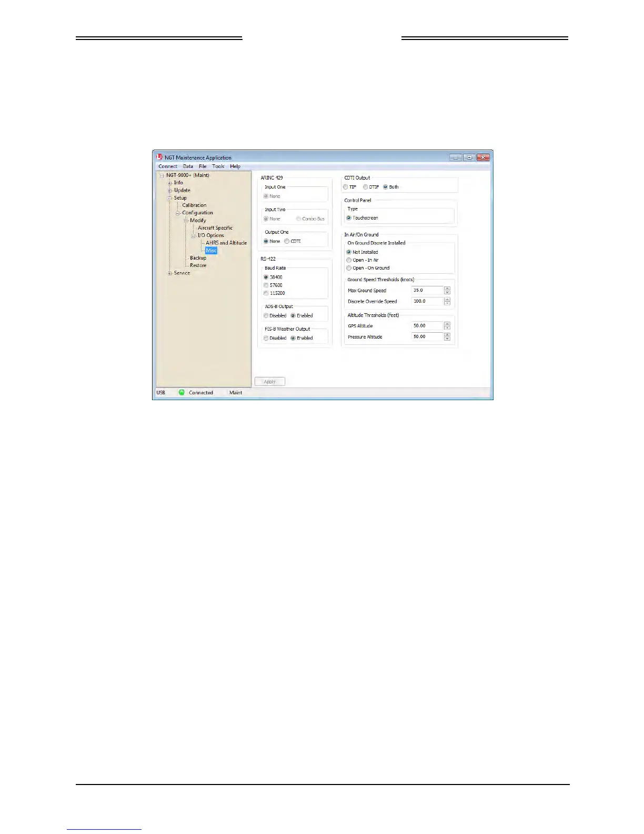Collapse the Configuration tree node
Viewport: 644px width, 834px height.
click(x=178, y=213)
